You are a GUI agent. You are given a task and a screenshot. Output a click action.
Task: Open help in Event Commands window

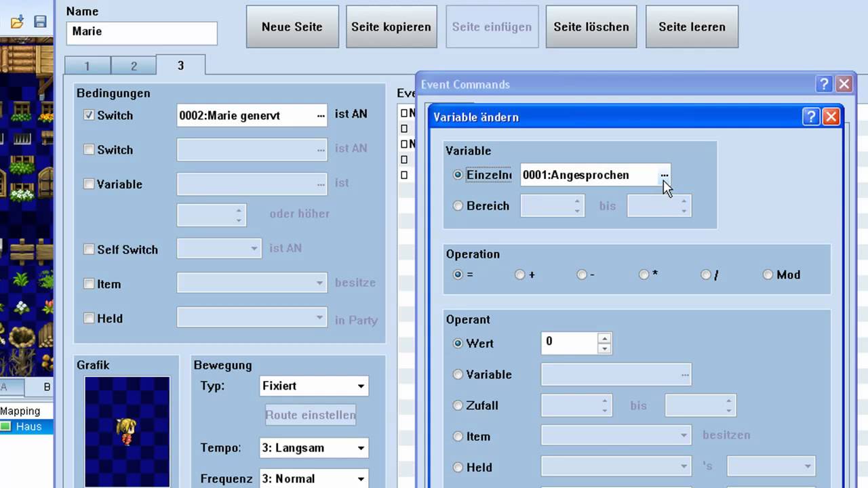click(824, 84)
